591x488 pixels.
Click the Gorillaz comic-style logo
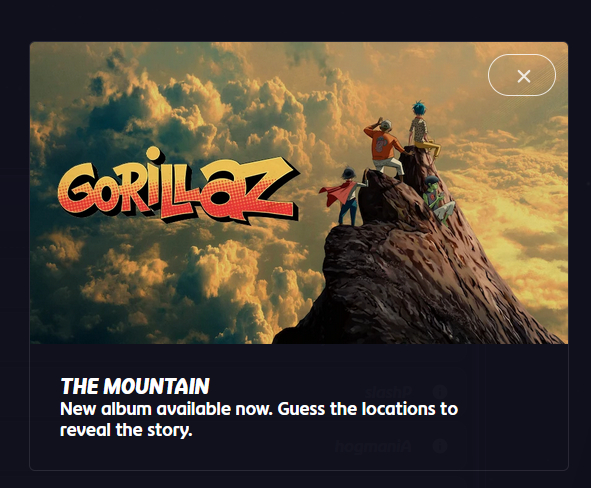coord(177,185)
